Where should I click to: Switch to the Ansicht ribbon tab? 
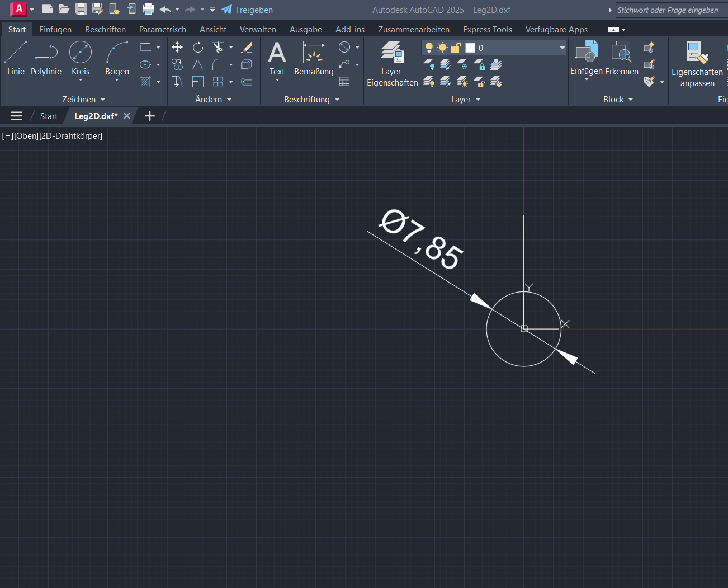click(x=213, y=30)
